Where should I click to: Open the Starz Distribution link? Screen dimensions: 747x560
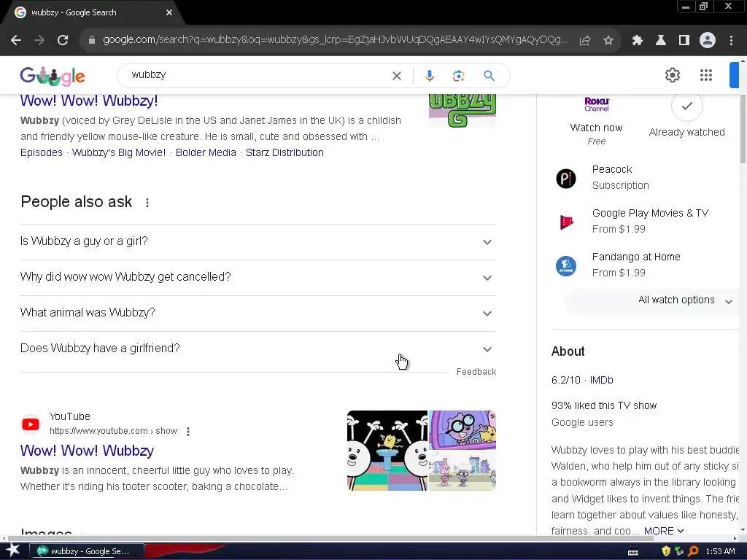point(285,152)
